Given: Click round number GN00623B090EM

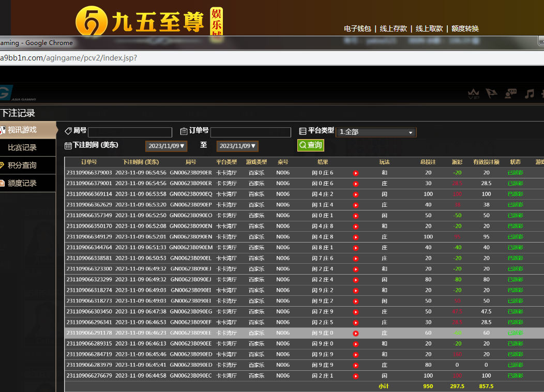Looking at the screenshot, I should [191, 247].
